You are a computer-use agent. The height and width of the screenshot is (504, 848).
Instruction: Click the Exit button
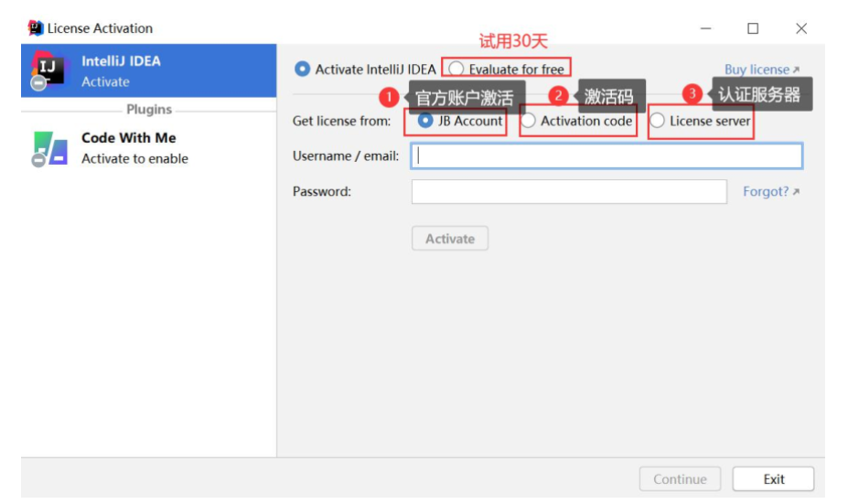773,479
